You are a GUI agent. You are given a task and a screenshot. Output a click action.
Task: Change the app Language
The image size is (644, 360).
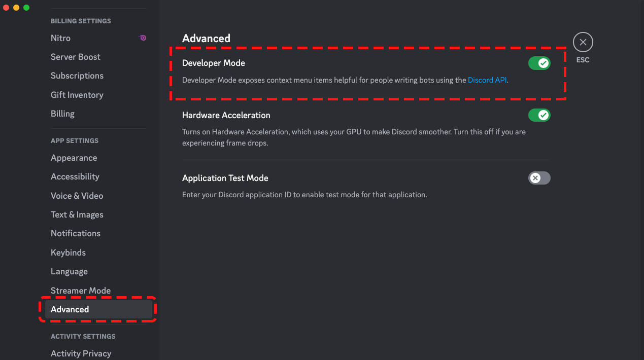coord(69,271)
